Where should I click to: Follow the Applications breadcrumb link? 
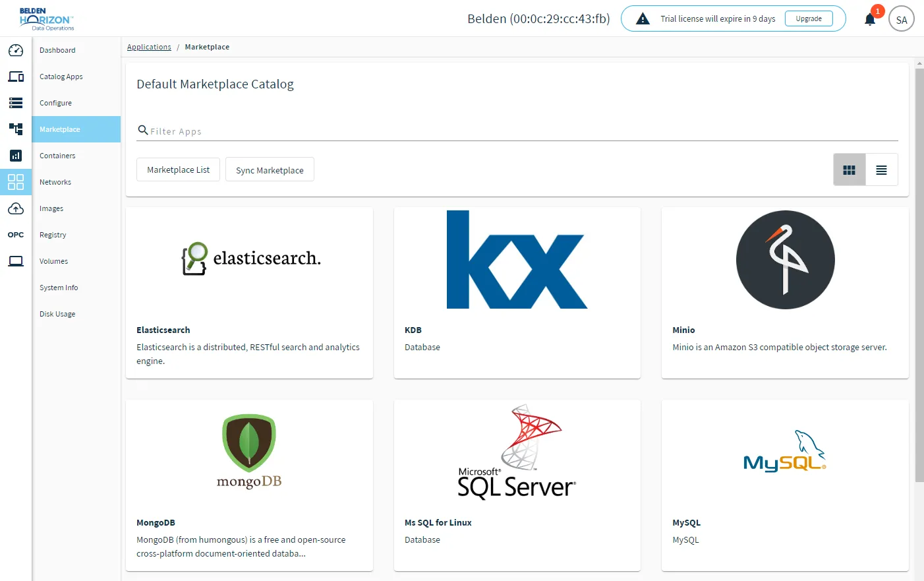149,47
